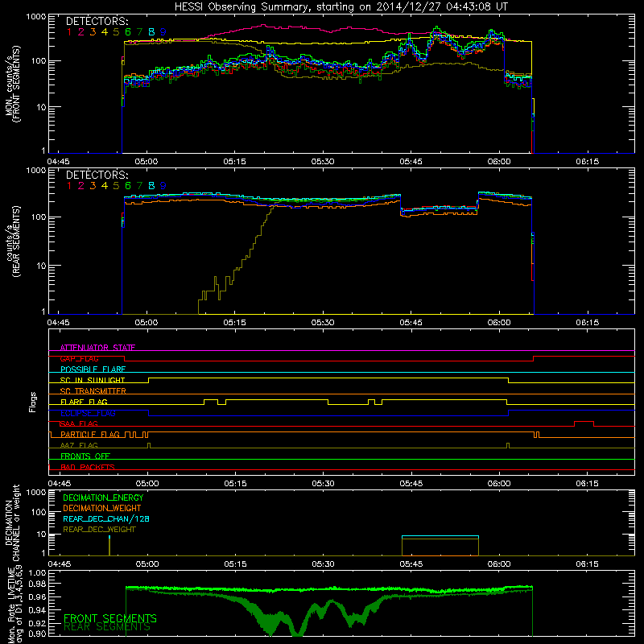Select the SC_TRANSMITTER label
The height and width of the screenshot is (644, 644).
point(93,391)
